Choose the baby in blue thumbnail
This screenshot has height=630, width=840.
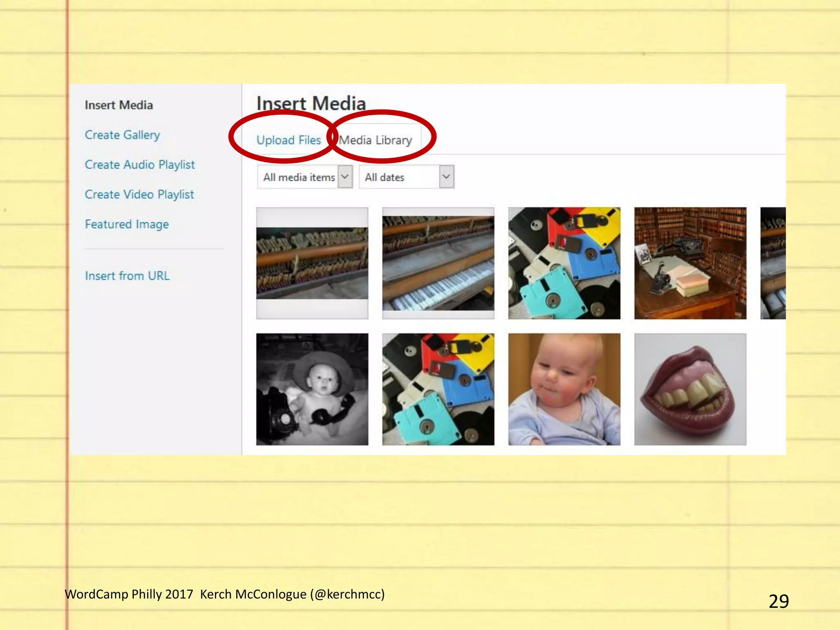[564, 389]
